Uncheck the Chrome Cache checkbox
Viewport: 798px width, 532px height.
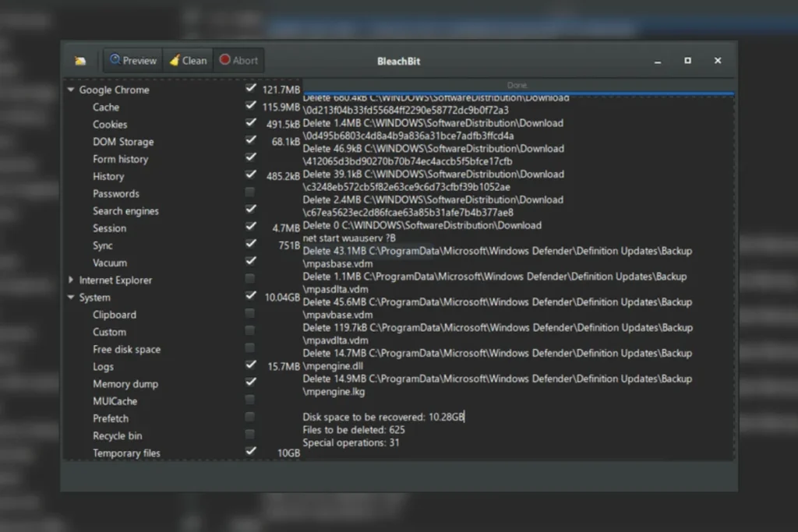pyautogui.click(x=250, y=106)
